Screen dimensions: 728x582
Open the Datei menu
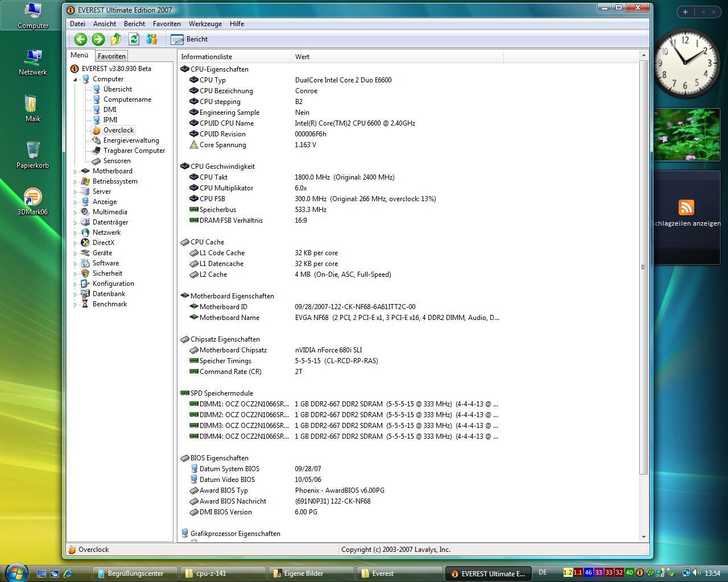[x=77, y=24]
